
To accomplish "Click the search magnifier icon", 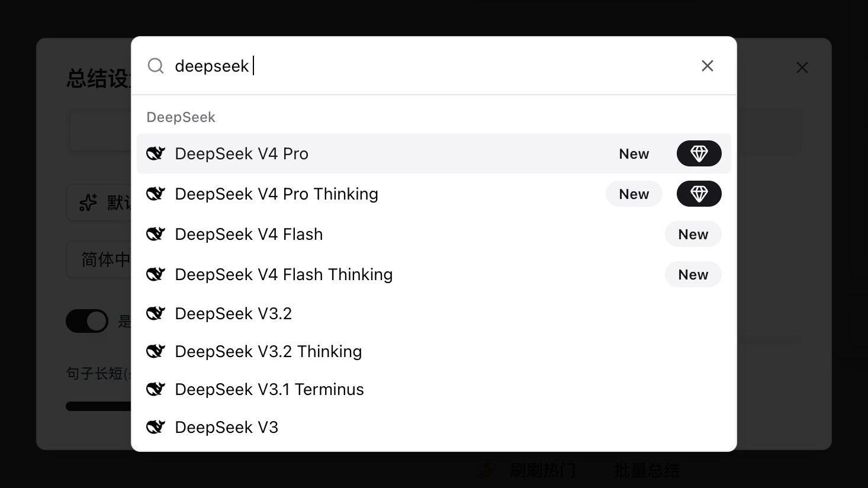I will (x=156, y=66).
